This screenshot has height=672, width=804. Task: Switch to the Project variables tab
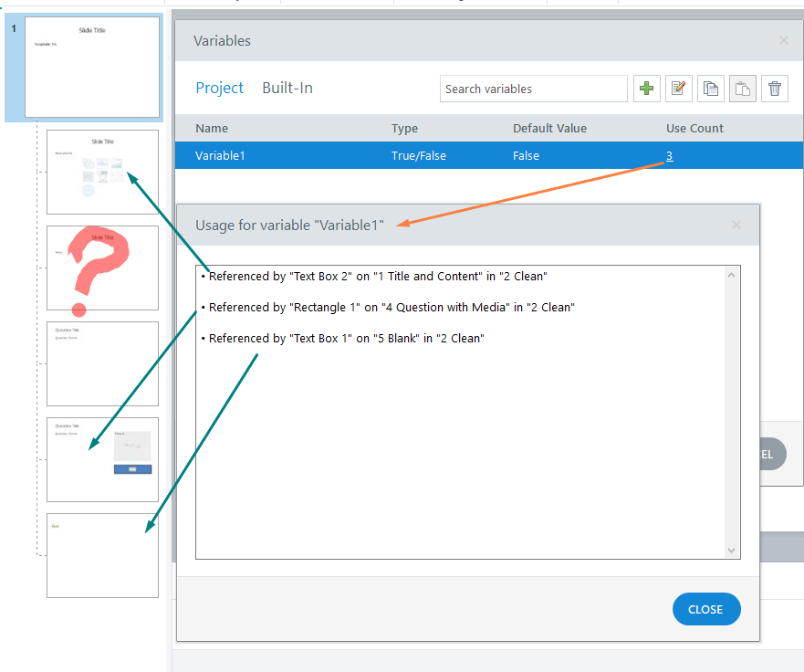point(219,88)
